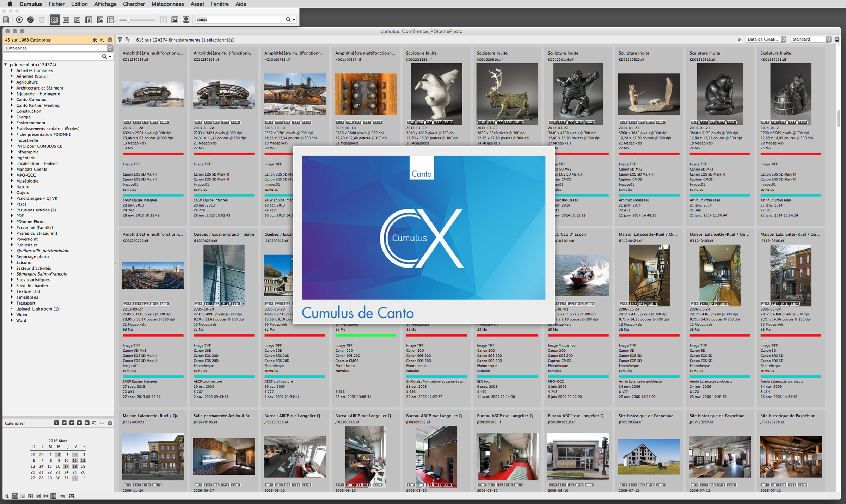Jump back a year with double-left arrow

click(x=64, y=423)
